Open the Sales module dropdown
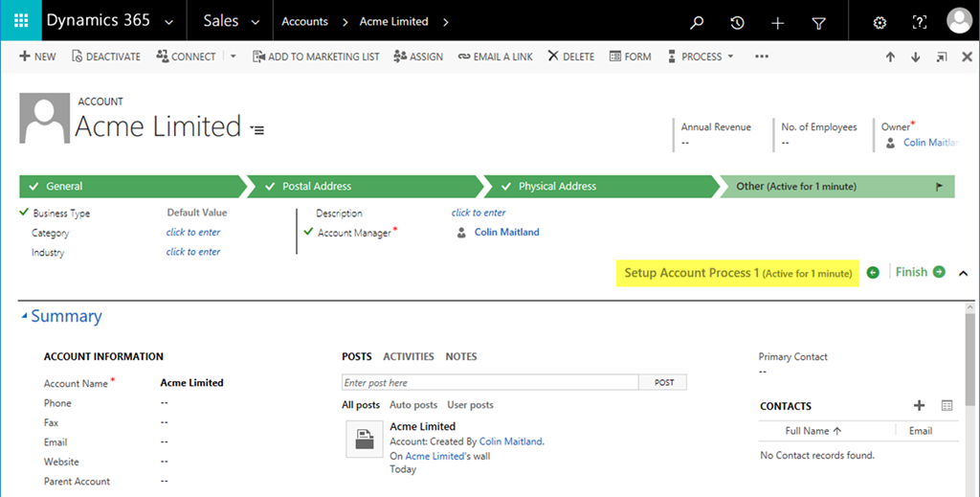The image size is (980, 497). (231, 21)
